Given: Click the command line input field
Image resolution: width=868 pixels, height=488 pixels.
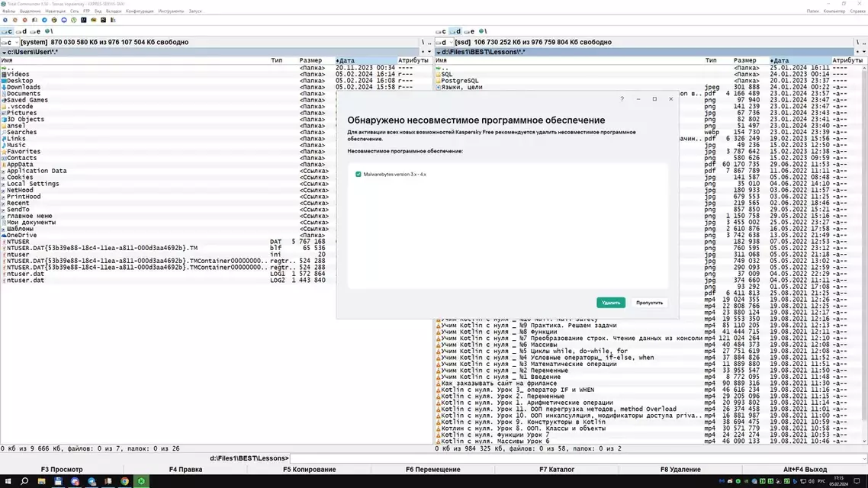Looking at the screenshot, I should tap(575, 459).
